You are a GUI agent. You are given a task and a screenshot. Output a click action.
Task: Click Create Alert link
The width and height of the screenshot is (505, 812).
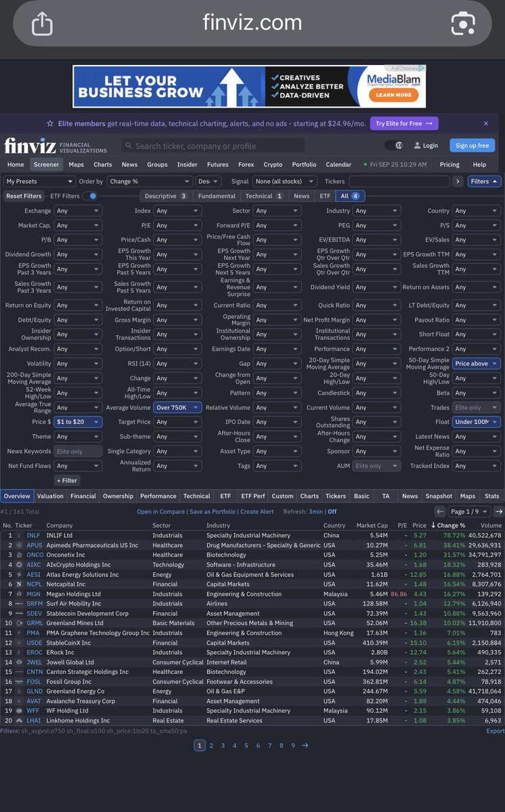pos(257,511)
